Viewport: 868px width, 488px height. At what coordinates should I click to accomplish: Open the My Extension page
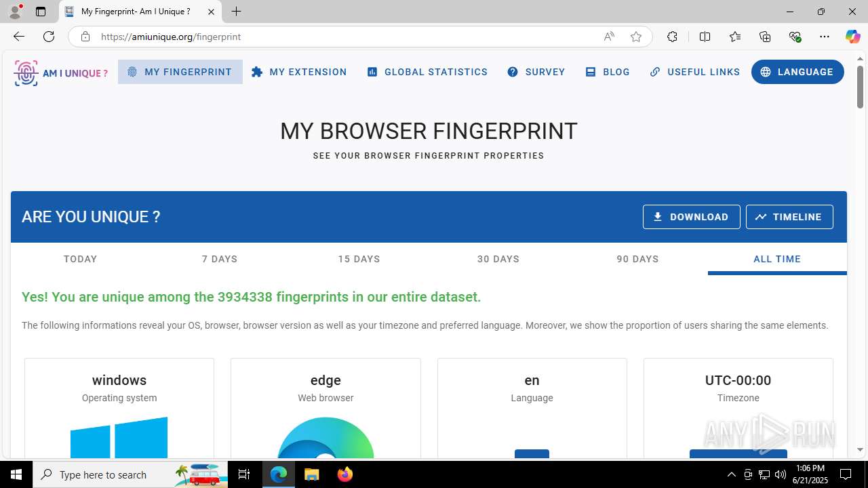299,72
